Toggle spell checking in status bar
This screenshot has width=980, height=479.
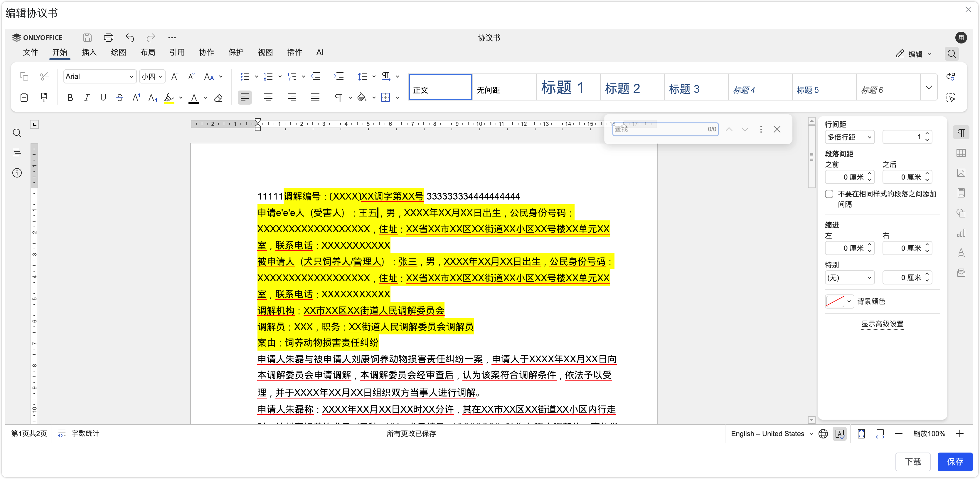click(x=840, y=433)
